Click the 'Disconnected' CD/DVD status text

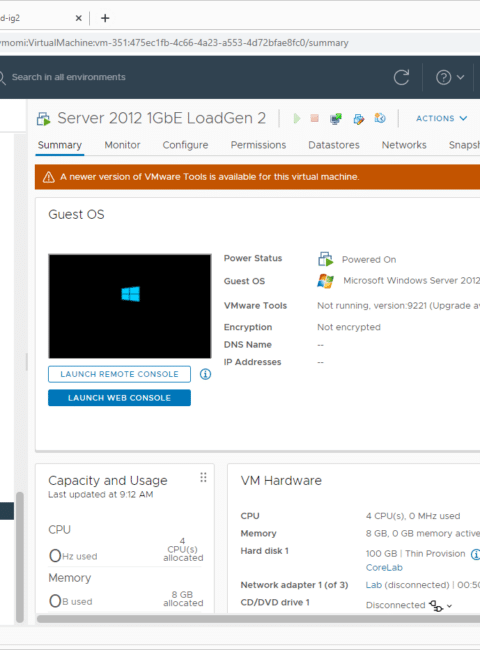coord(395,605)
